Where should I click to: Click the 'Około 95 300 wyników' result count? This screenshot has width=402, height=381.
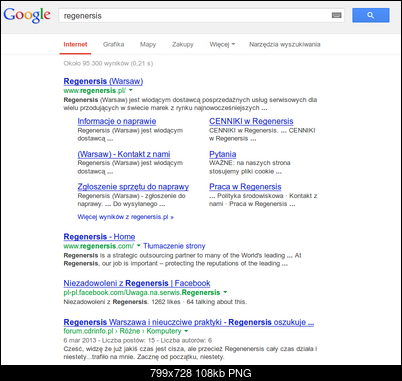coord(108,63)
